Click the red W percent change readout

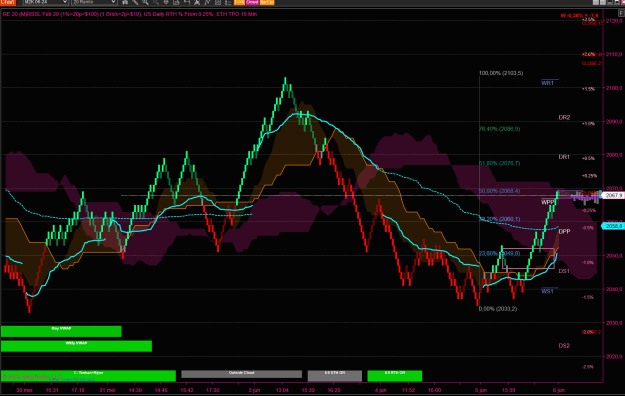point(579,16)
